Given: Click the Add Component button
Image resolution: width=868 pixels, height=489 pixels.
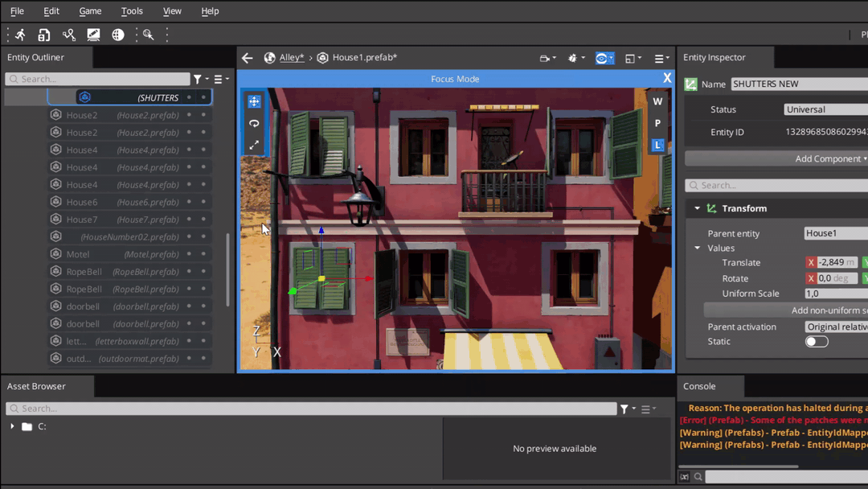Looking at the screenshot, I should (828, 158).
